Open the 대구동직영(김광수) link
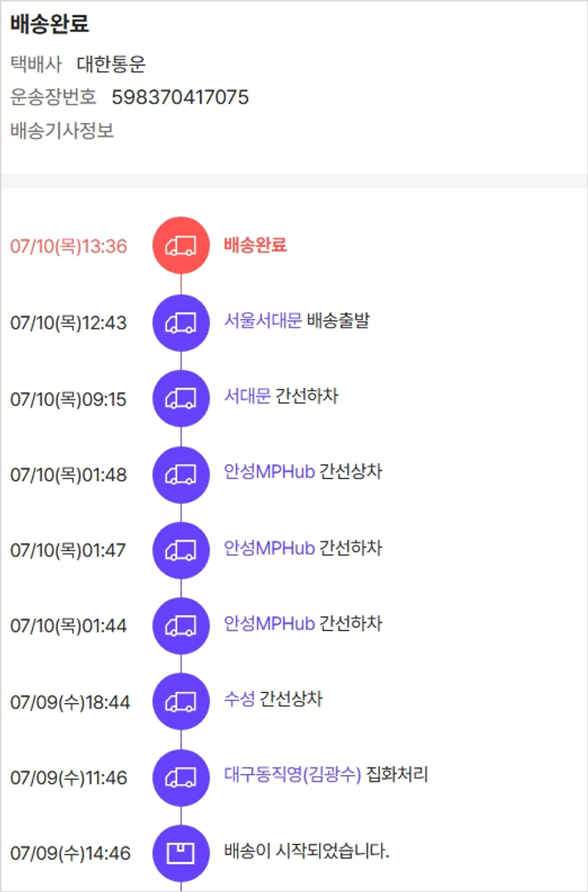This screenshot has height=892, width=588. pos(292,775)
